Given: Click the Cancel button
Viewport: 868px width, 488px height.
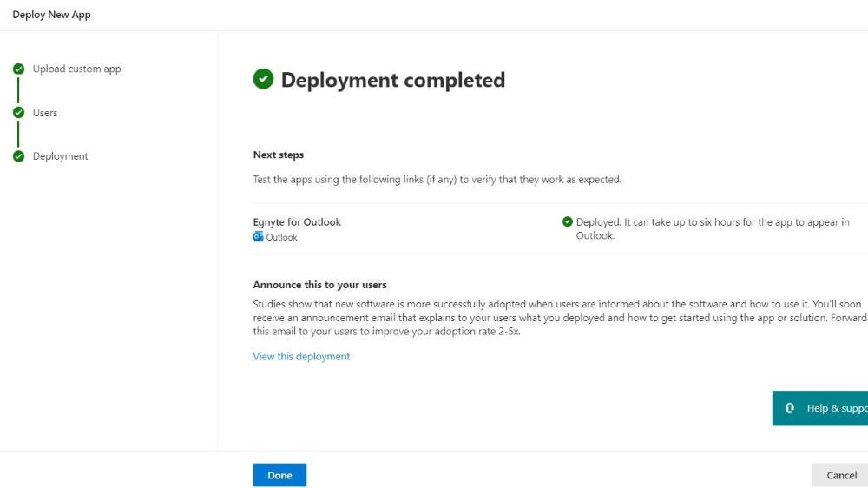Looking at the screenshot, I should 841,475.
